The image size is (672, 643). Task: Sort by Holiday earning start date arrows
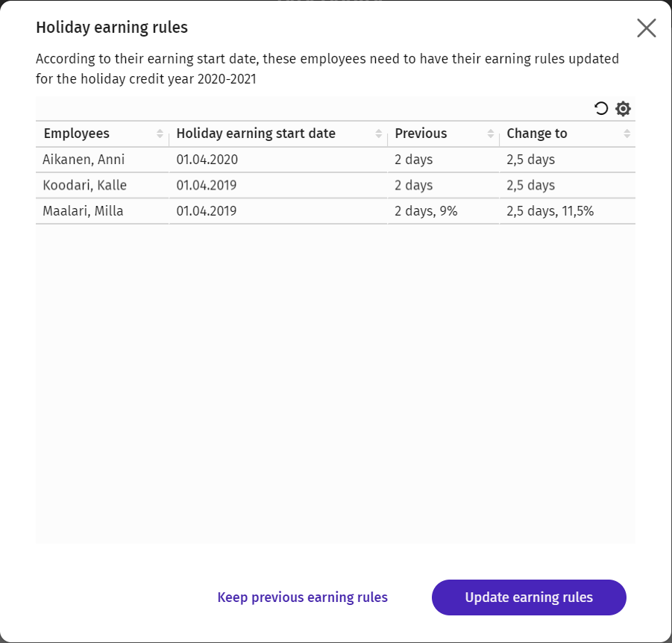click(378, 134)
